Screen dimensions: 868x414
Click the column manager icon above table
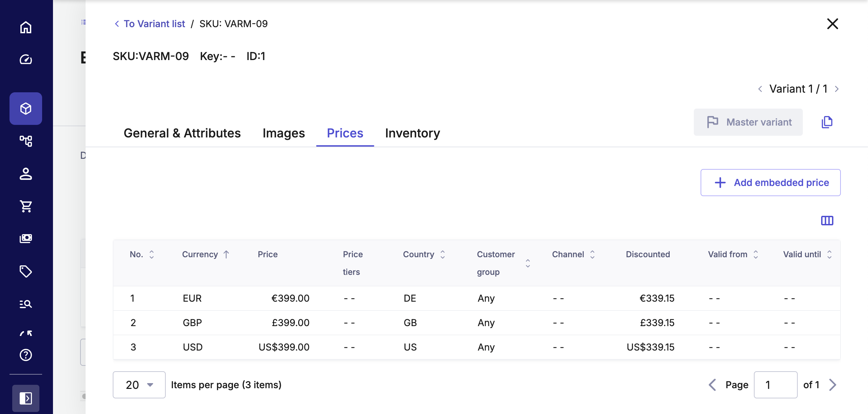click(827, 221)
